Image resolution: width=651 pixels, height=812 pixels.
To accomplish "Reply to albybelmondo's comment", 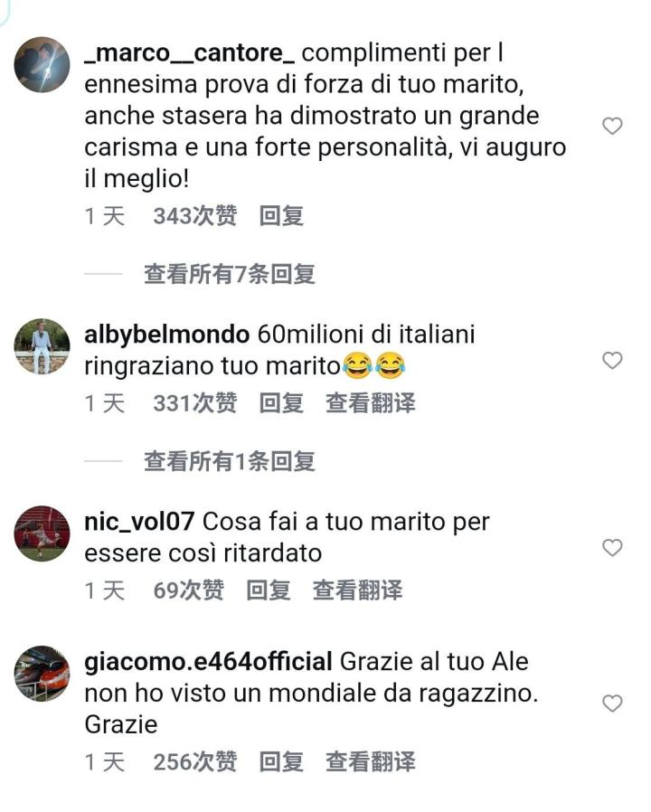I will pyautogui.click(x=281, y=403).
